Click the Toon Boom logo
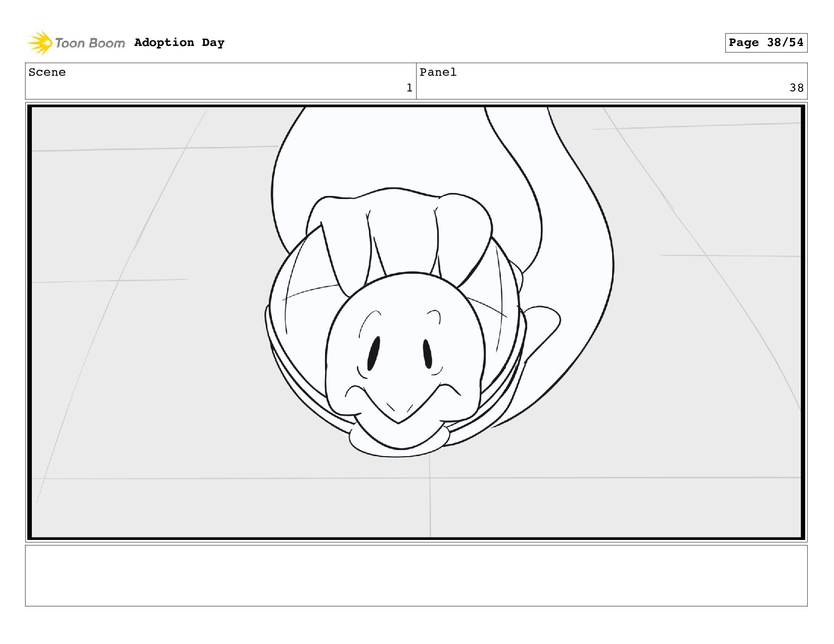Viewport: 834px width, 644px height. 76,42
